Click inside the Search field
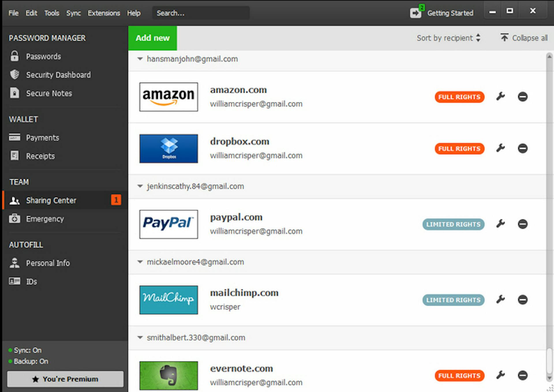Screen dimensions: 554x392 201,13
